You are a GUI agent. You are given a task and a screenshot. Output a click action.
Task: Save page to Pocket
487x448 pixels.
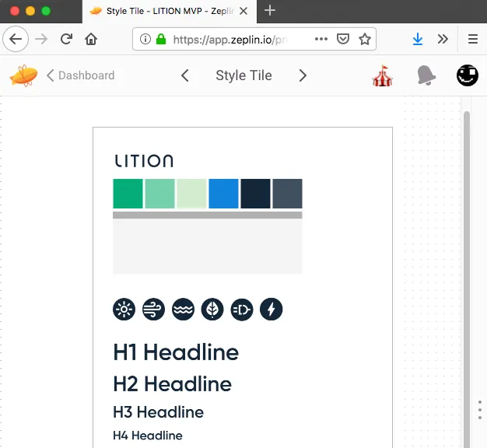point(343,39)
